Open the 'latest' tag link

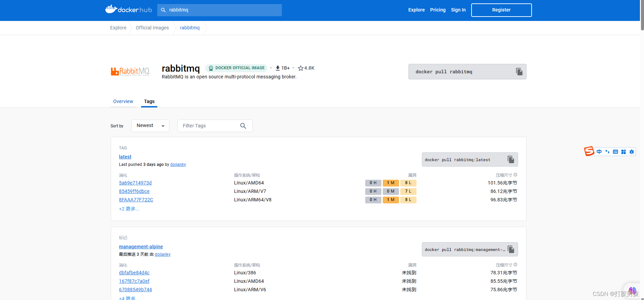[125, 157]
